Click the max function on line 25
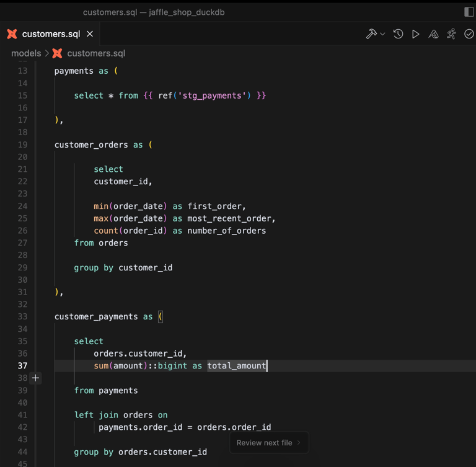 101,218
